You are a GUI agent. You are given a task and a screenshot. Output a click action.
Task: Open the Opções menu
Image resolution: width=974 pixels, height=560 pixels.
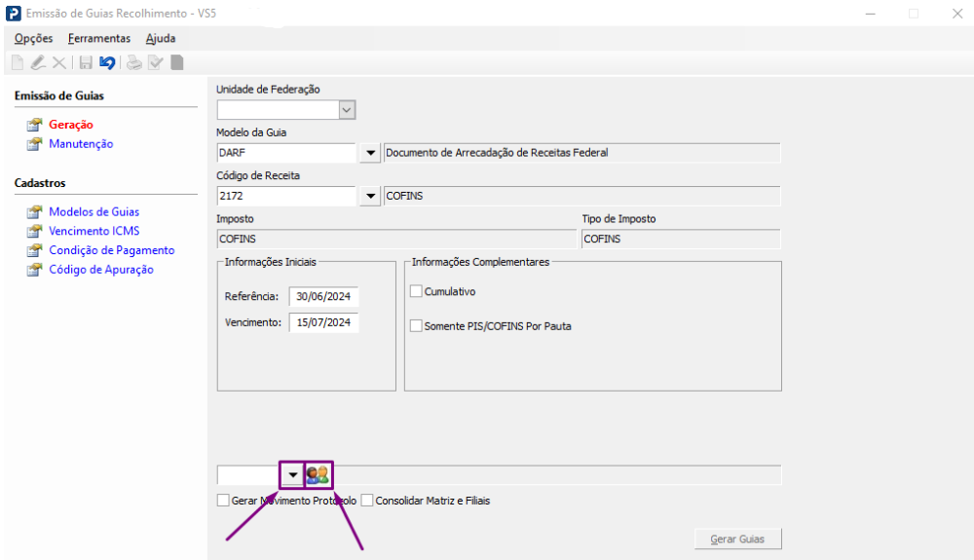[x=34, y=39]
